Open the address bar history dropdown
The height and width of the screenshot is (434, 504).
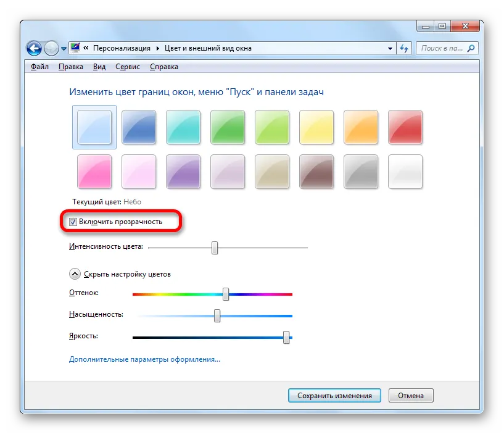(390, 49)
